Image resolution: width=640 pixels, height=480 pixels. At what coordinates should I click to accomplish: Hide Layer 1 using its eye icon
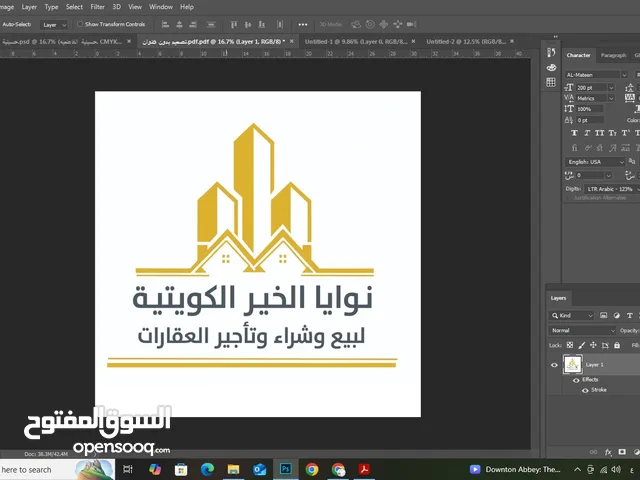(x=554, y=365)
